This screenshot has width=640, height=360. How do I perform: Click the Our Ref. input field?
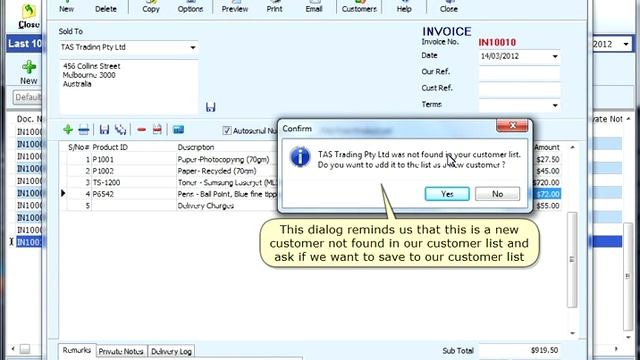(519, 73)
